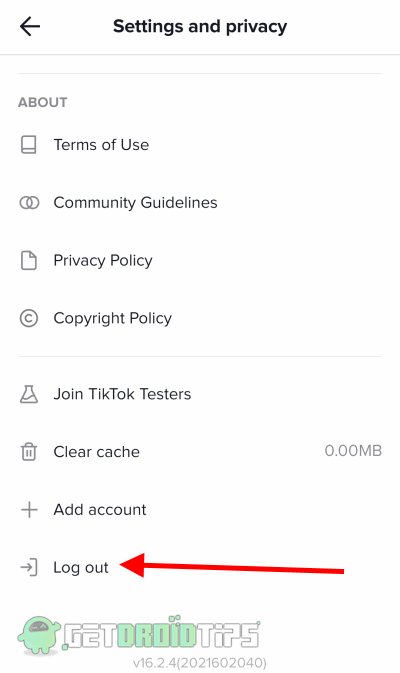Click the document icon beside Privacy Policy
Image resolution: width=400 pixels, height=673 pixels.
pyautogui.click(x=29, y=261)
